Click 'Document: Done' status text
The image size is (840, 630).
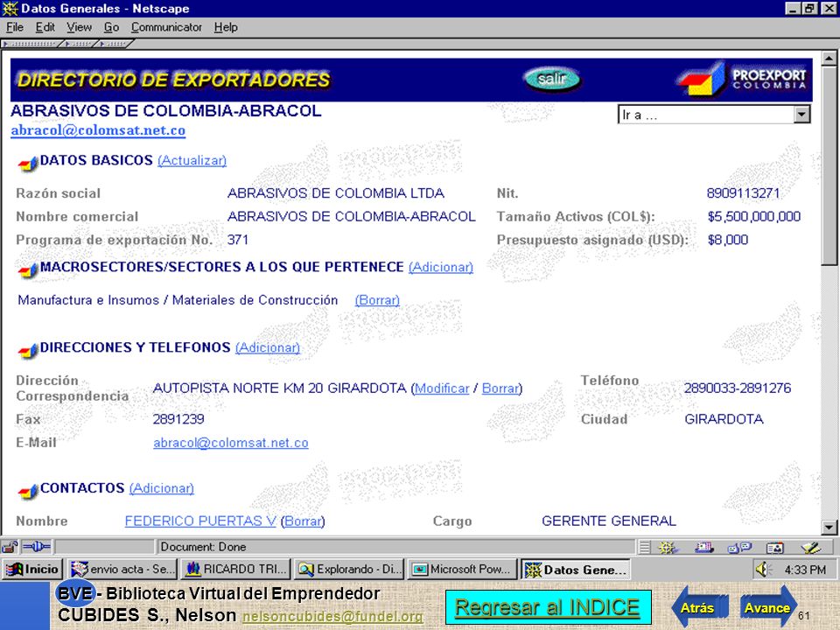203,547
